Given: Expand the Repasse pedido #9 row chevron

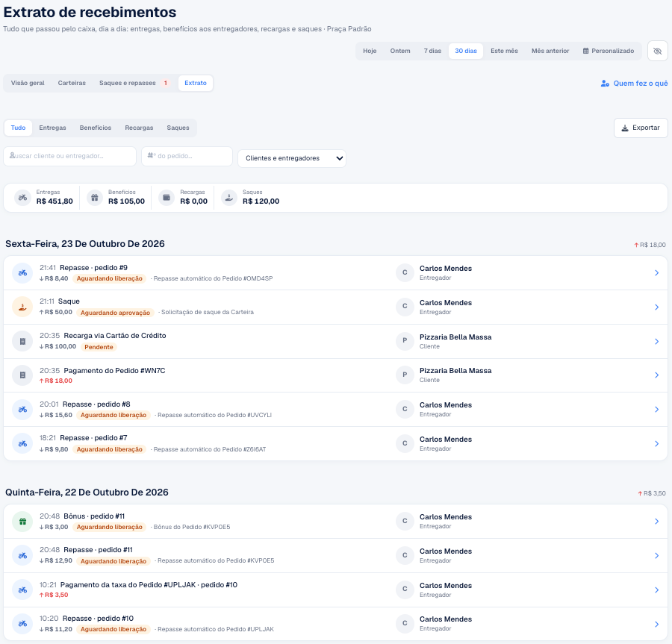Looking at the screenshot, I should (656, 273).
